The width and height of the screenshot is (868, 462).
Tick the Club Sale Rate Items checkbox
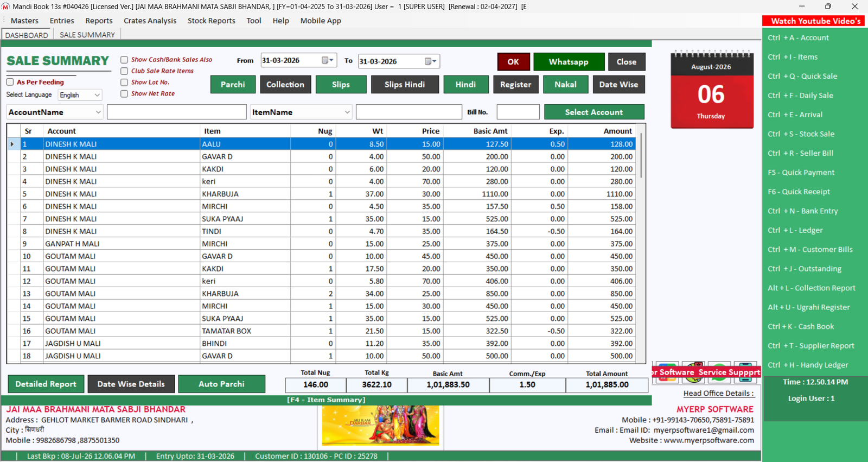click(124, 71)
